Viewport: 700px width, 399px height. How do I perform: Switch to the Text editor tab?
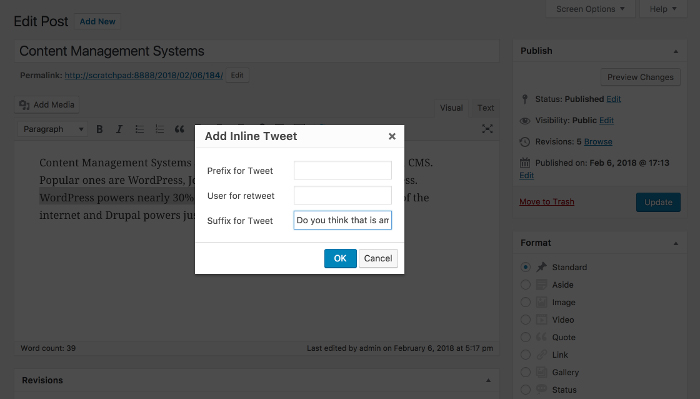coord(485,108)
